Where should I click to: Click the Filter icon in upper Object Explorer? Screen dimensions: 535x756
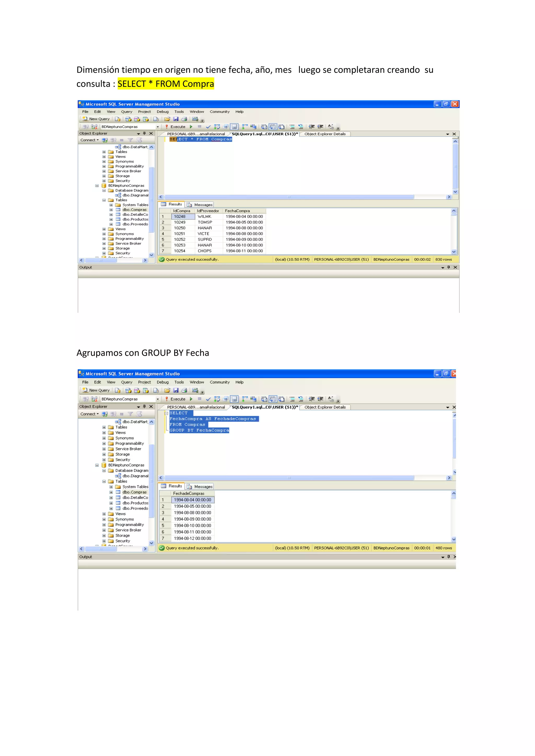(x=130, y=140)
